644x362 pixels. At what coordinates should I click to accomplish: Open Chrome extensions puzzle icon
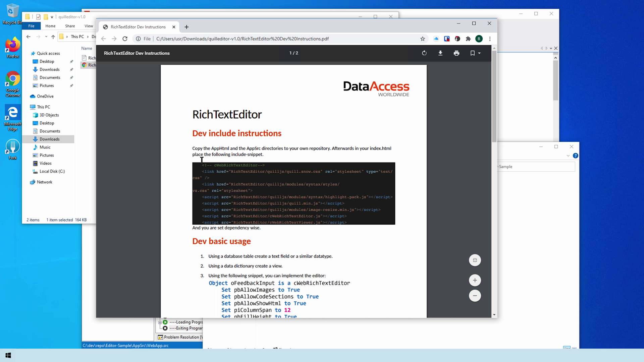coord(468,39)
